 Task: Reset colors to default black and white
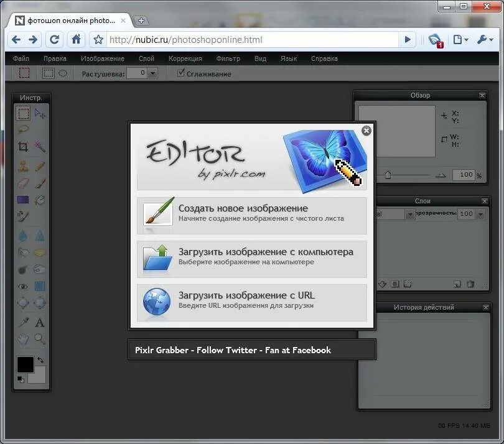[21, 379]
